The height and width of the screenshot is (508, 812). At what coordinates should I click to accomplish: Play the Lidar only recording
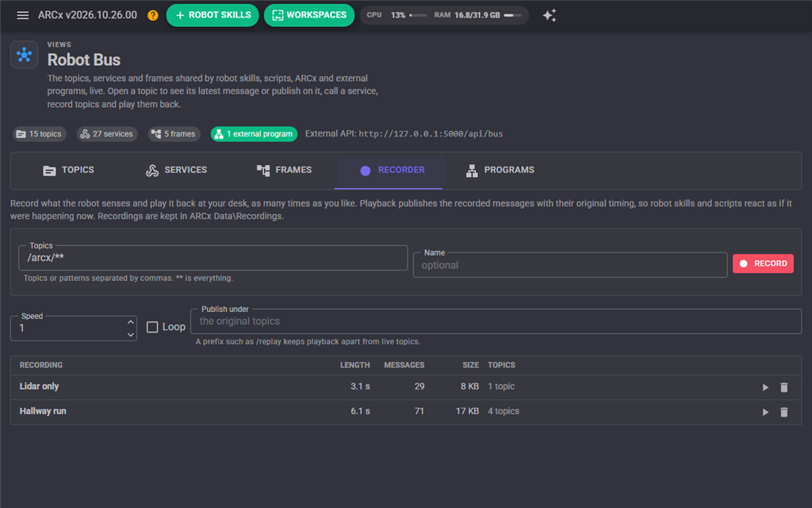tap(765, 387)
